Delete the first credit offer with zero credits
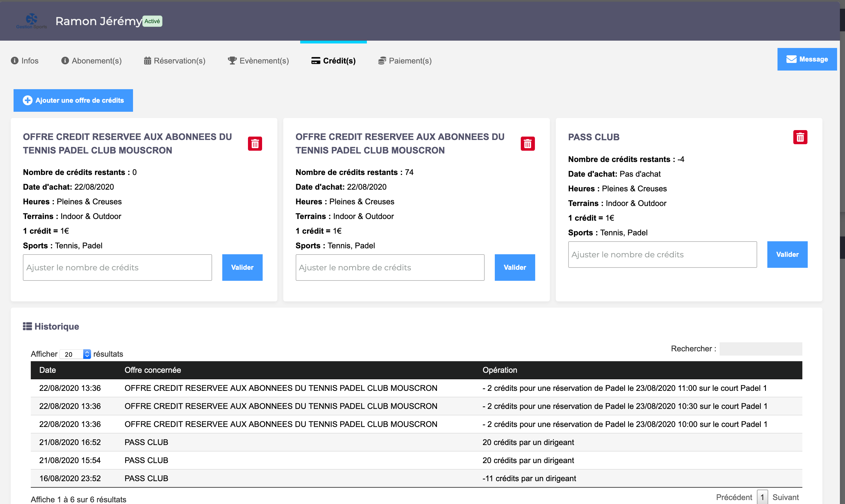The image size is (845, 504). point(255,144)
